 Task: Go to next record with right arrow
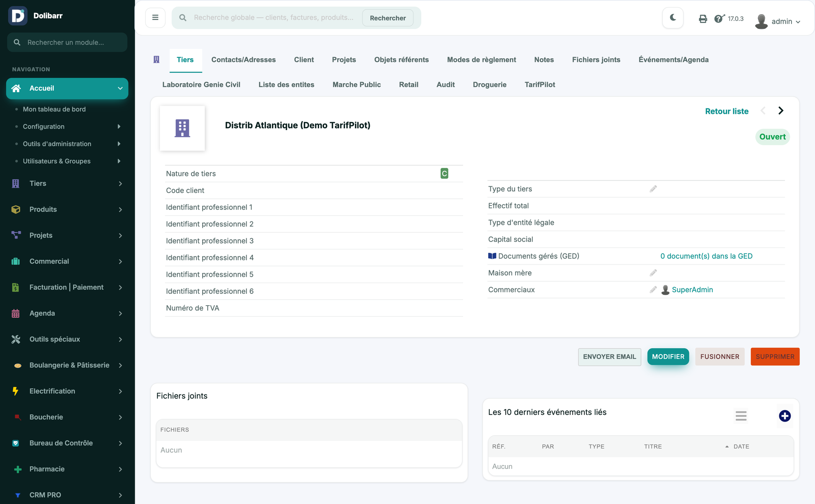pos(781,111)
